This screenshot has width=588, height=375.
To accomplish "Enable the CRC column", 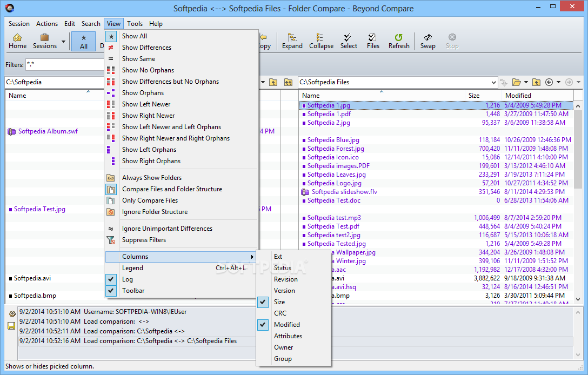I will pos(293,313).
